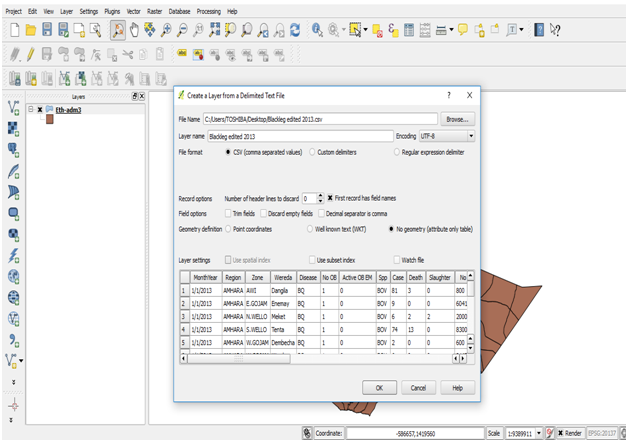Select the Add Vector Layer icon
This screenshot has width=628, height=442.
14,107
